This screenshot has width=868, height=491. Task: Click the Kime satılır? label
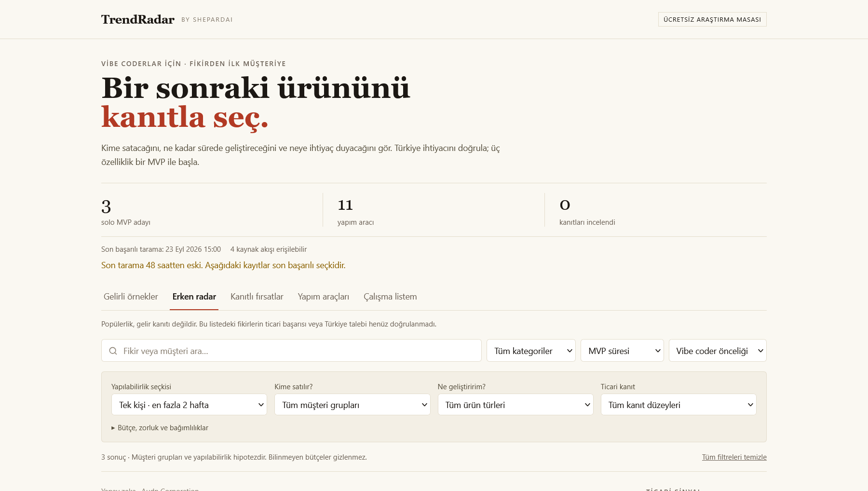[294, 387]
